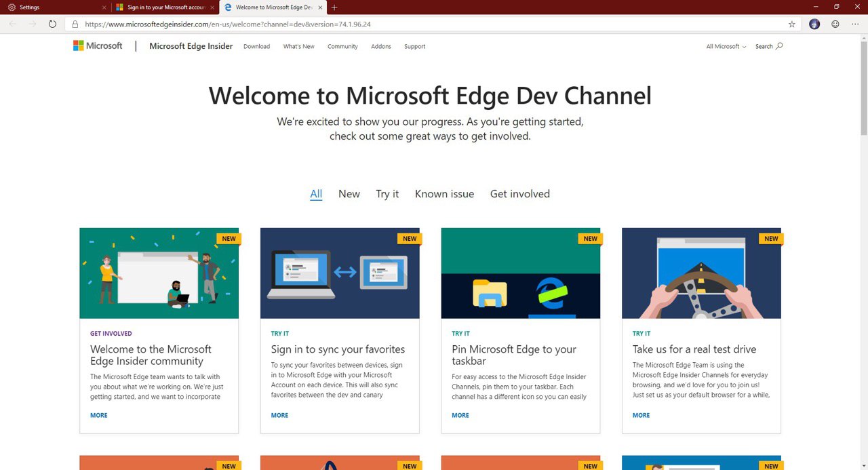This screenshot has width=868, height=470.
Task: Click TRY IT label on test drive card
Action: [642, 334]
